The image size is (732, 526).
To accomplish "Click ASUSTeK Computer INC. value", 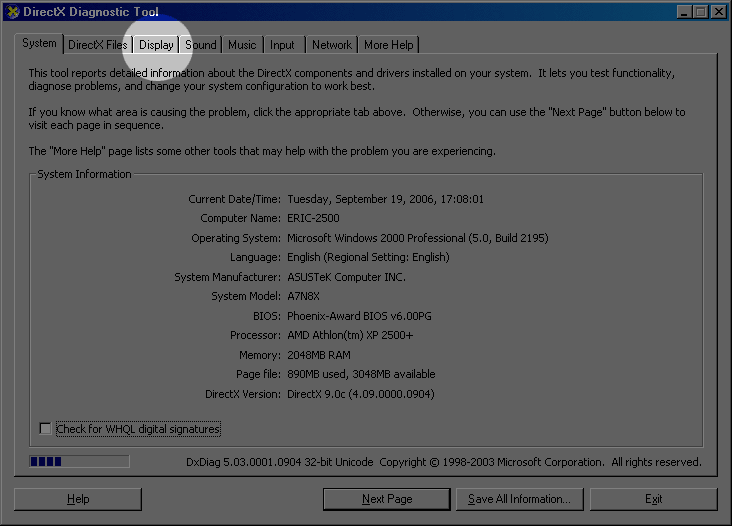I will [346, 277].
